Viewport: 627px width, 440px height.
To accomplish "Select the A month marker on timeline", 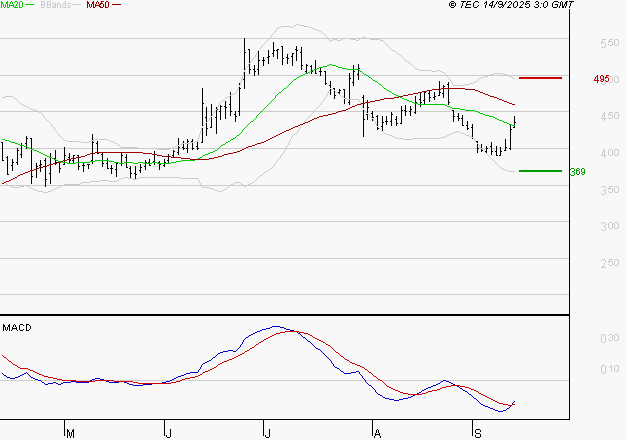I will [x=377, y=432].
